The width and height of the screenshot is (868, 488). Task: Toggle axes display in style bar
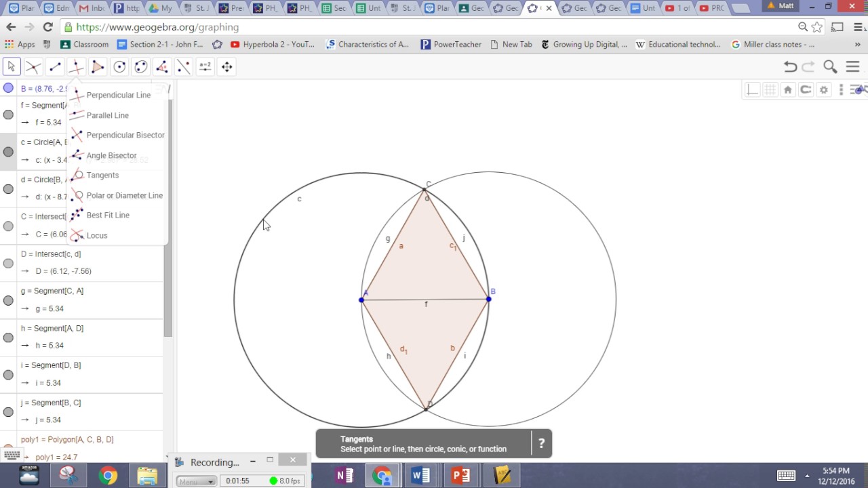coord(752,89)
